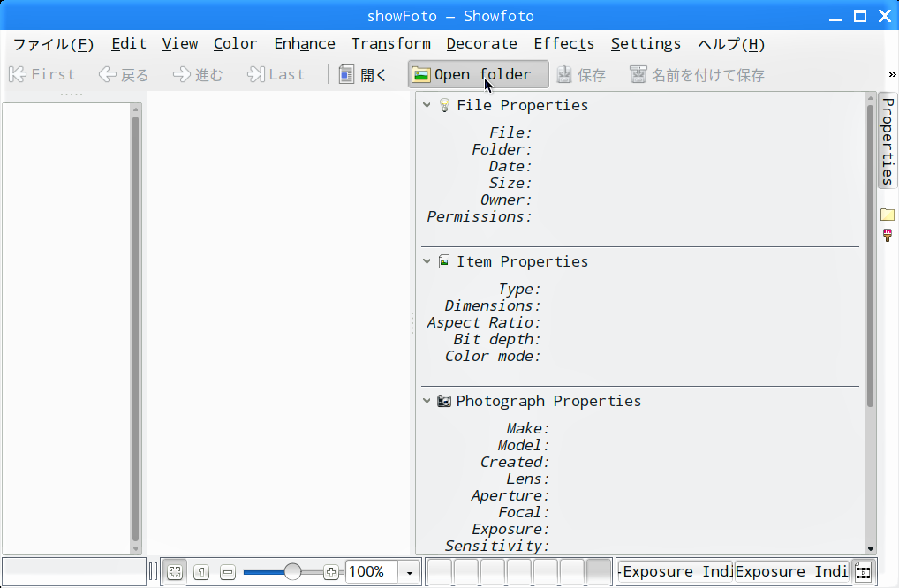Open the folder icon tab in right sidebar
Screen dimensions: 899x588
(x=888, y=215)
